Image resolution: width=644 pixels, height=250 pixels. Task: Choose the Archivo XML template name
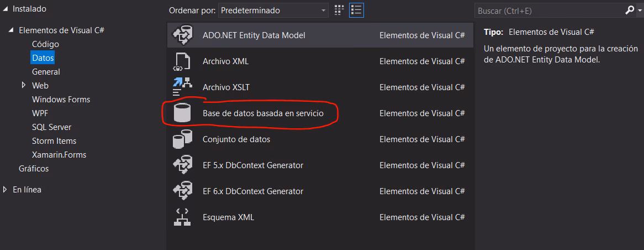pyautogui.click(x=225, y=62)
